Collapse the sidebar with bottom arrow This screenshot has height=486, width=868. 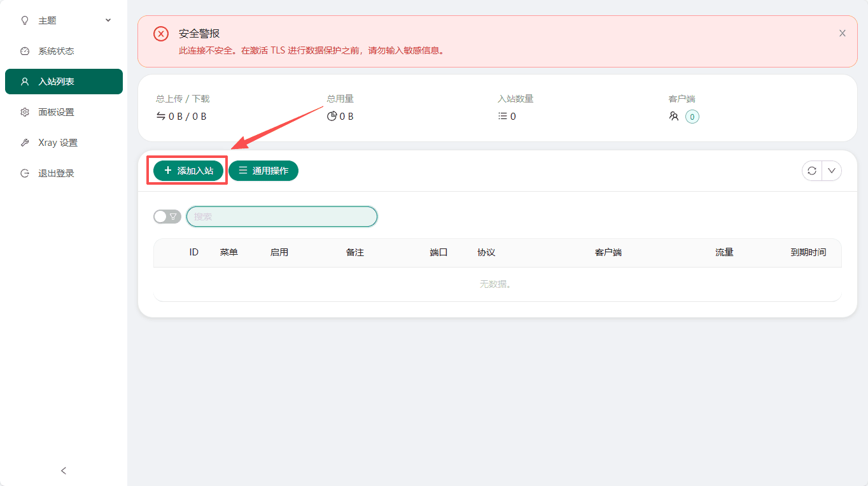coord(64,471)
